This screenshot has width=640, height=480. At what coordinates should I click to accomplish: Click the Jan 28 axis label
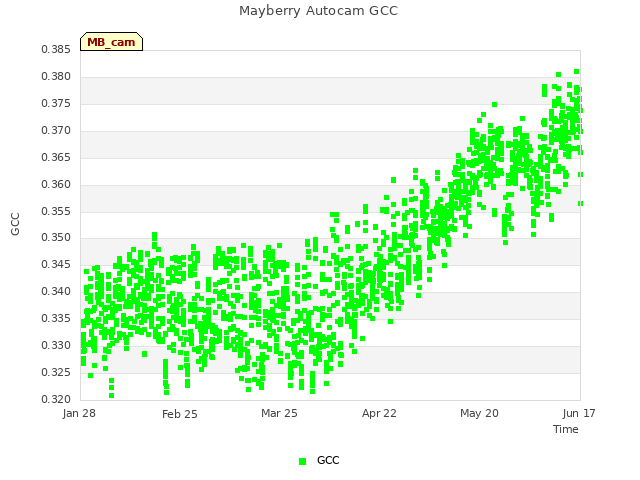[x=79, y=413]
